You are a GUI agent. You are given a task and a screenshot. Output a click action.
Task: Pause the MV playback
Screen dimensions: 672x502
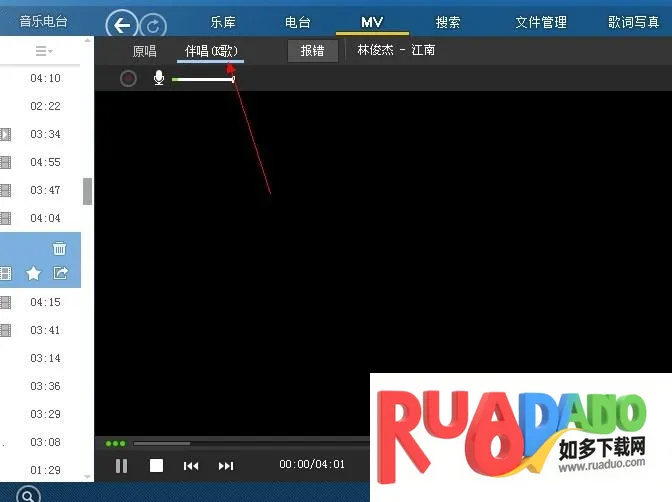pyautogui.click(x=122, y=465)
